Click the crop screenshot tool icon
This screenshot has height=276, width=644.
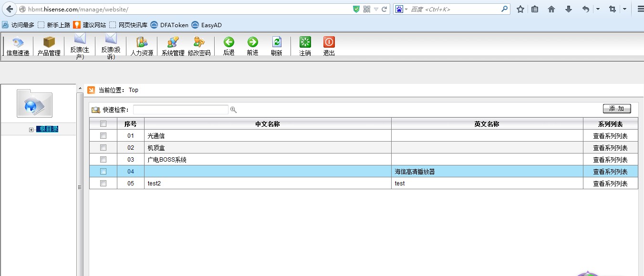click(x=613, y=9)
